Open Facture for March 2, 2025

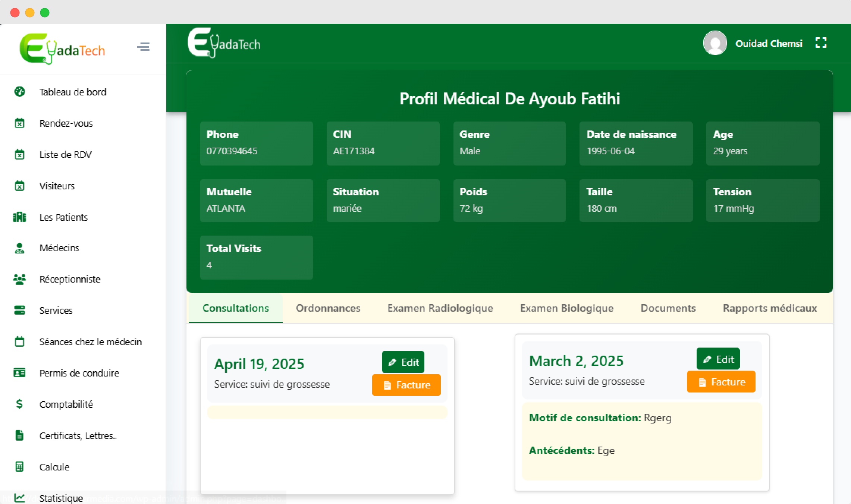pos(721,382)
